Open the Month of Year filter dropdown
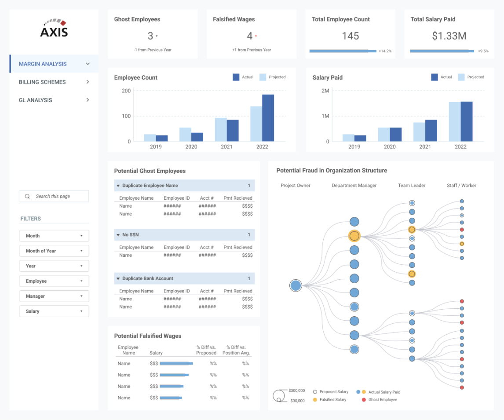504x420 pixels. [54, 251]
